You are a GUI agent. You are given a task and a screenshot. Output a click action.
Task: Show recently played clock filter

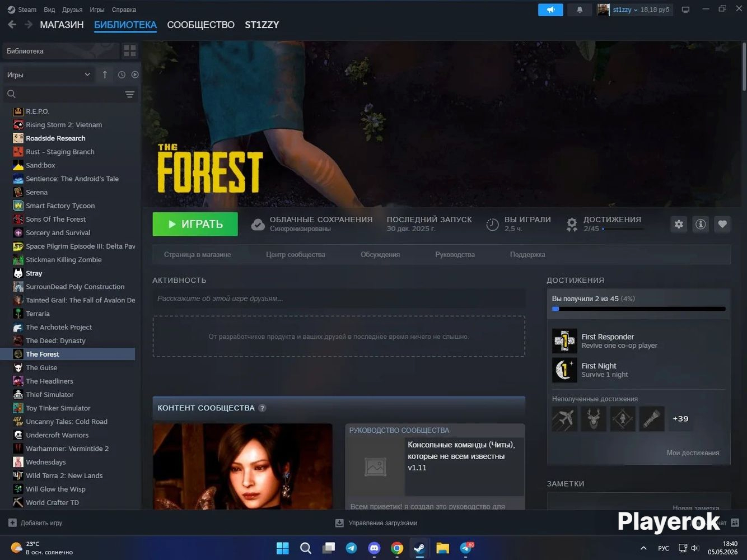pos(122,74)
